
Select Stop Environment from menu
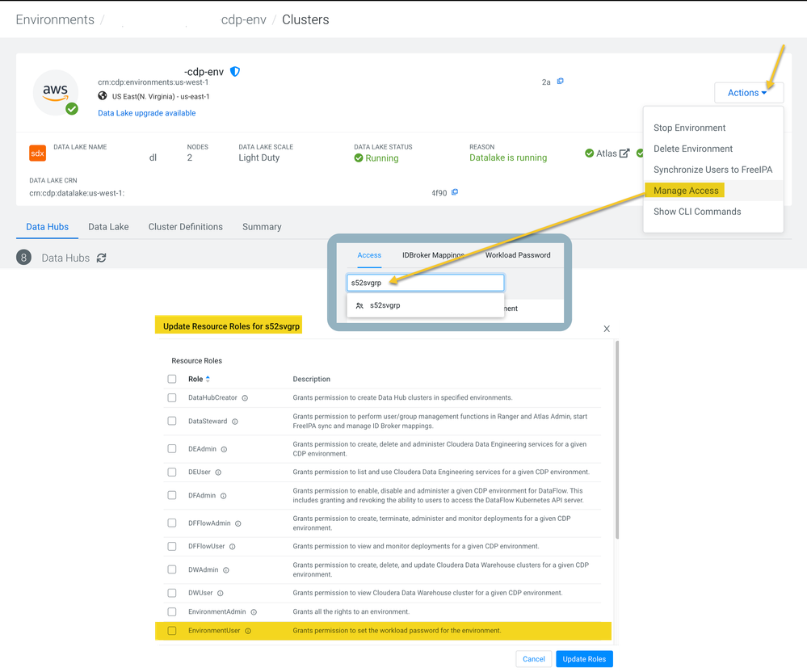point(689,128)
